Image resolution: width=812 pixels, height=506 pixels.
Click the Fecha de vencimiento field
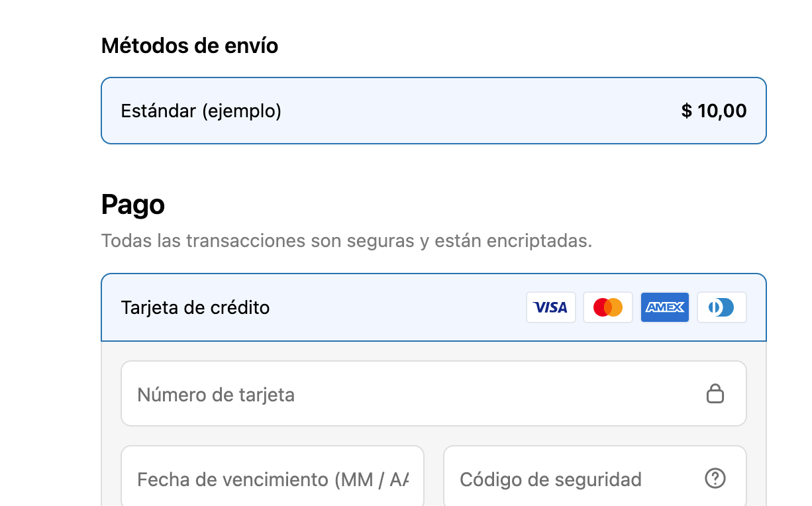point(272,478)
